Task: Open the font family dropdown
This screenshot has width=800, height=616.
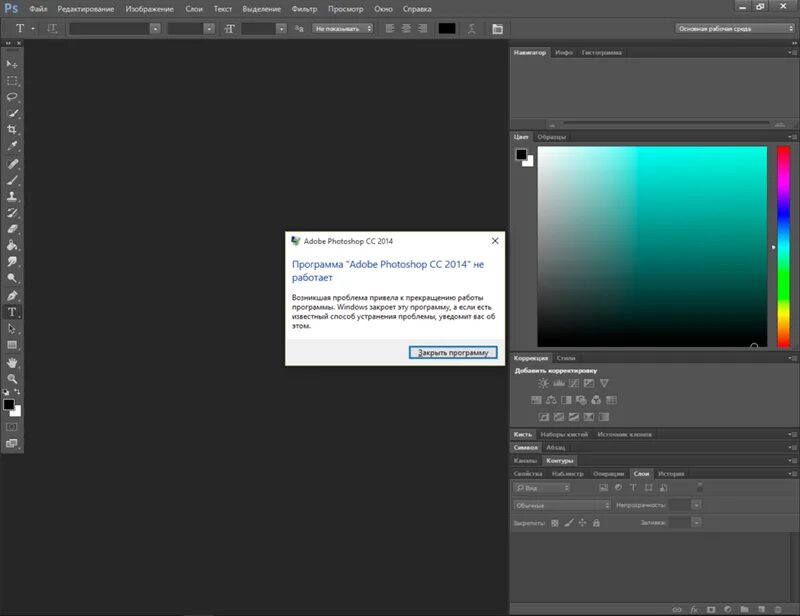Action: pos(155,29)
